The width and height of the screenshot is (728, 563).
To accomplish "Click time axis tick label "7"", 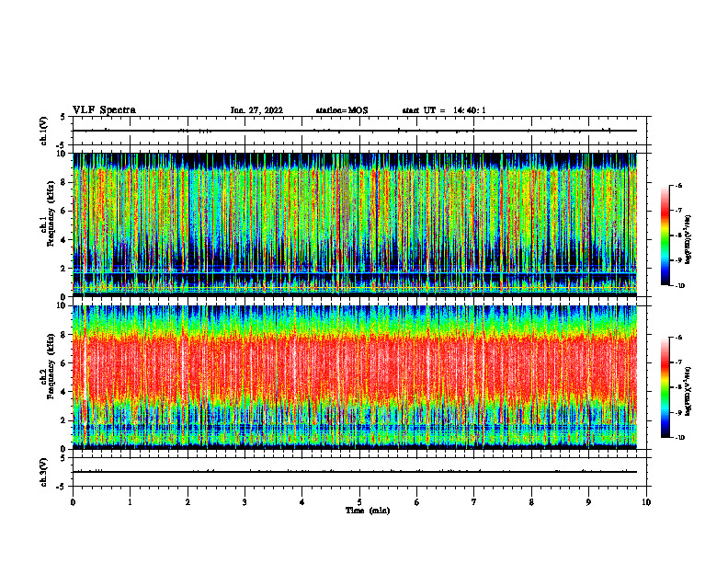I will (x=474, y=502).
